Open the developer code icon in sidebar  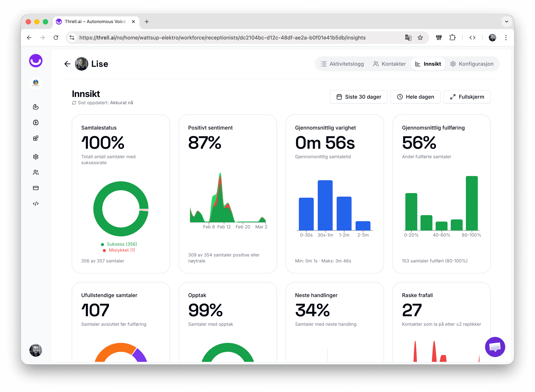click(x=36, y=204)
